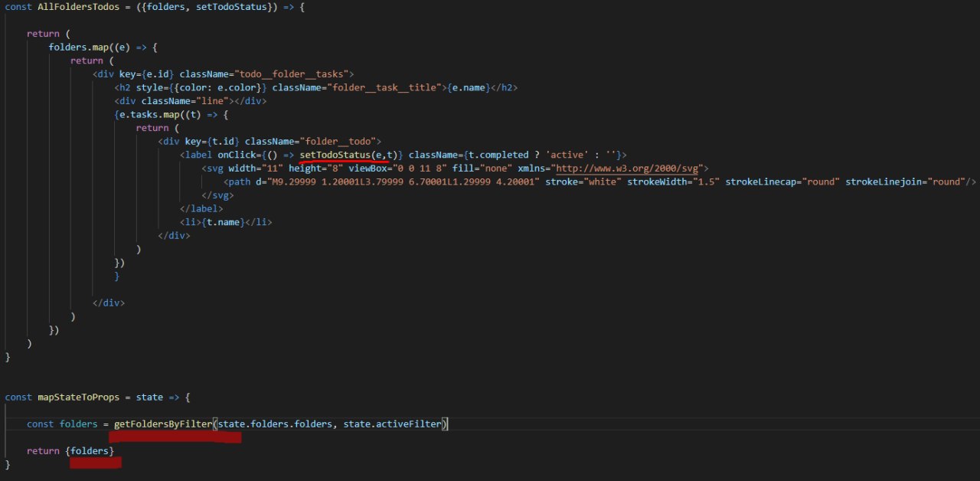The width and height of the screenshot is (980, 481).
Task: Click the return {folders} statement
Action: click(70, 451)
